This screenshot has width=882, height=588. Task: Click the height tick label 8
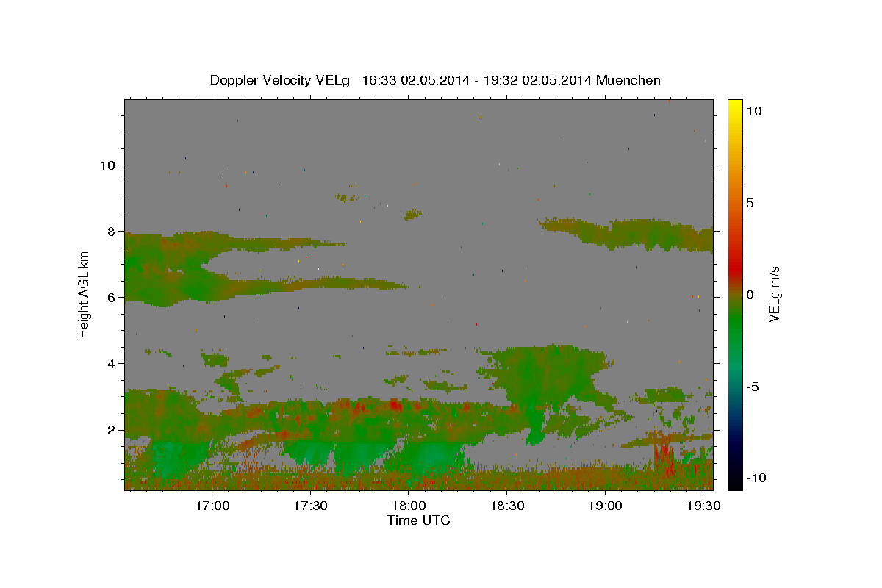pyautogui.click(x=112, y=231)
